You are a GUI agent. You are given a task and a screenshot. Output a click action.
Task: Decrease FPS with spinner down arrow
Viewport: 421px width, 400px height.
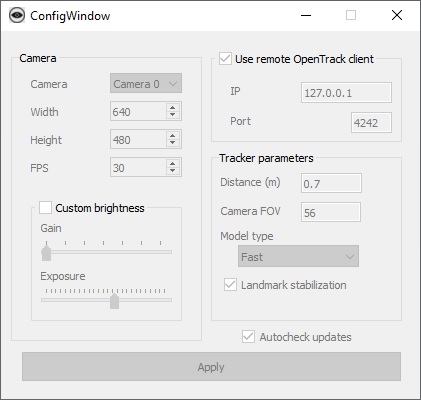point(172,171)
